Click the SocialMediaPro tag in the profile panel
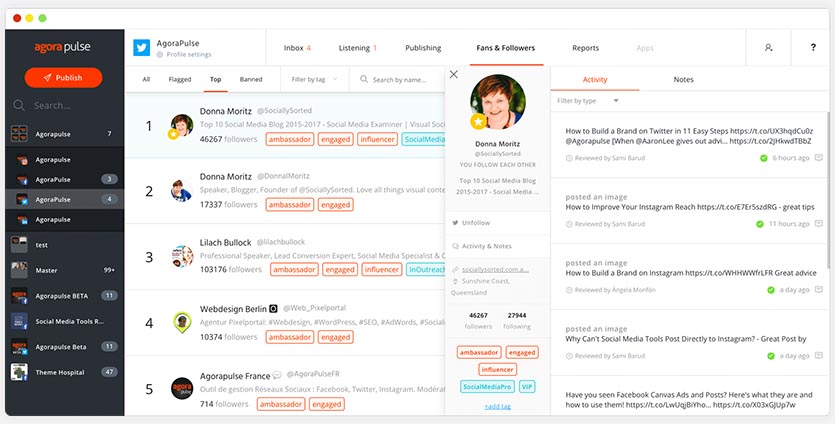The height and width of the screenshot is (424, 835). 487,387
